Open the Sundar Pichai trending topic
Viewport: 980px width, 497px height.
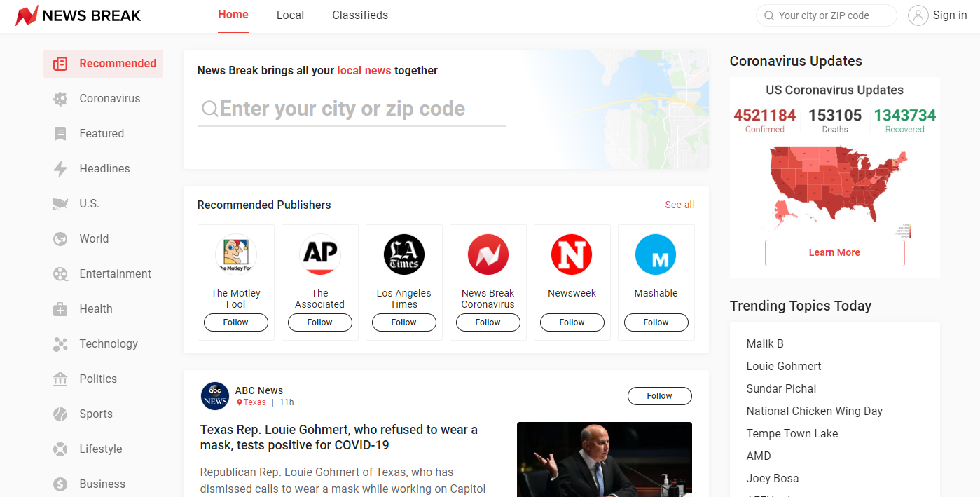click(x=782, y=389)
